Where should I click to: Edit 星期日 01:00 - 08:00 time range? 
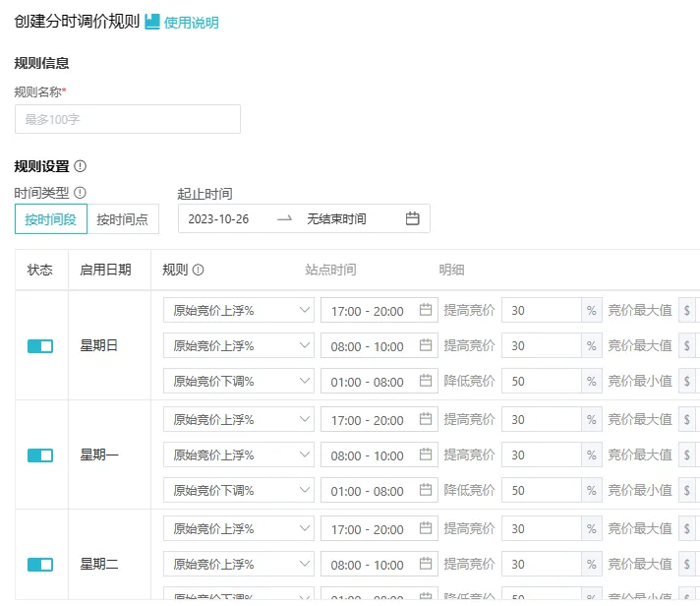(x=379, y=381)
